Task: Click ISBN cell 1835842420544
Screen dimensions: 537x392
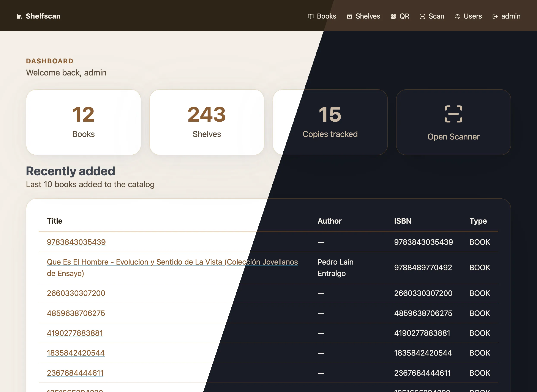Action: point(423,353)
